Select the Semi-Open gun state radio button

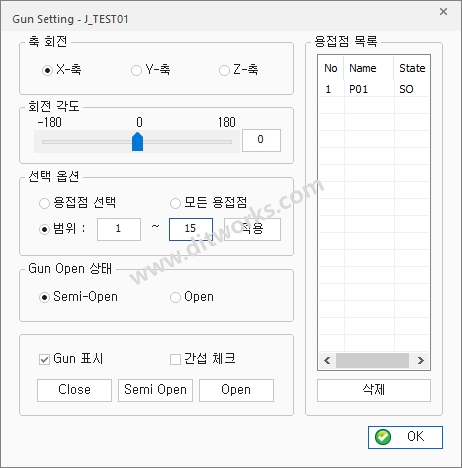44,297
